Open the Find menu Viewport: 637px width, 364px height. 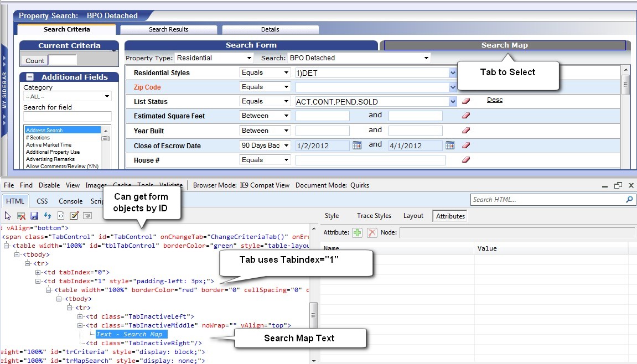point(26,185)
